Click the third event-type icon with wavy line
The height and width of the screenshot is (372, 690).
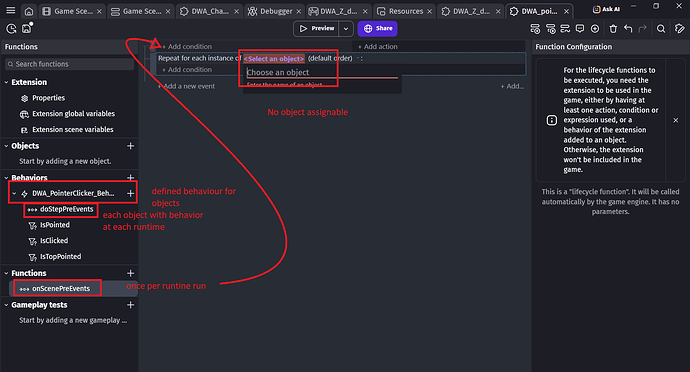565,29
